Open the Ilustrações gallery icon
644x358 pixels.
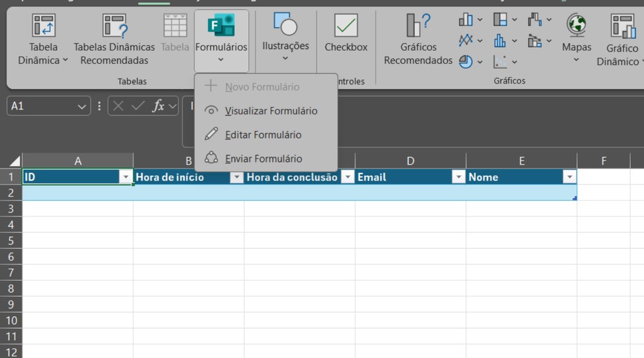tap(285, 24)
